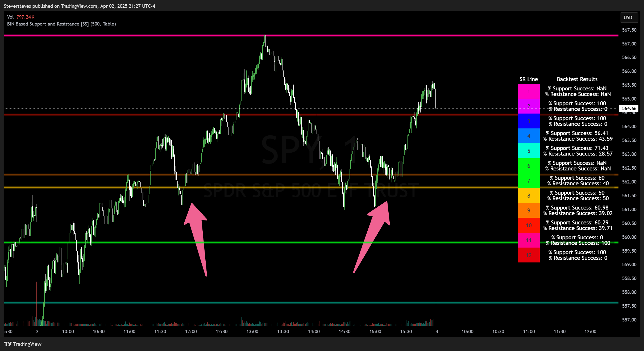
Task: Click the Backtest Results table header
Action: click(577, 79)
